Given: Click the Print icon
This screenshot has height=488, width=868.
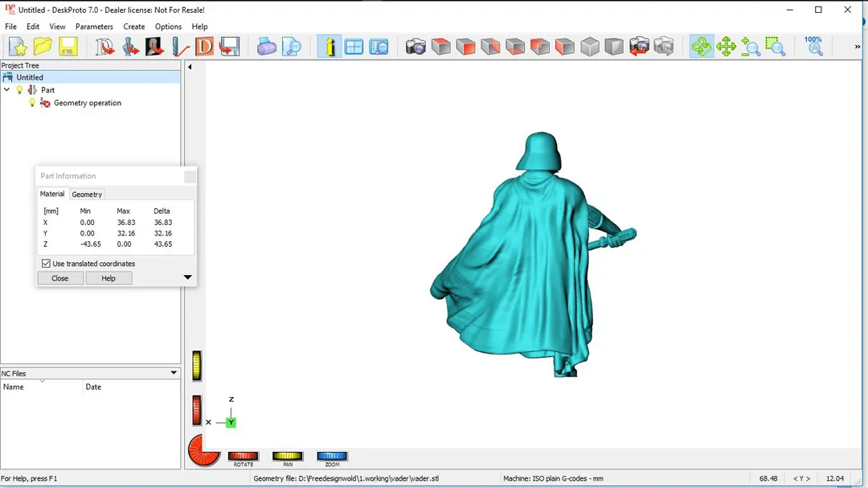Looking at the screenshot, I should click(x=266, y=47).
